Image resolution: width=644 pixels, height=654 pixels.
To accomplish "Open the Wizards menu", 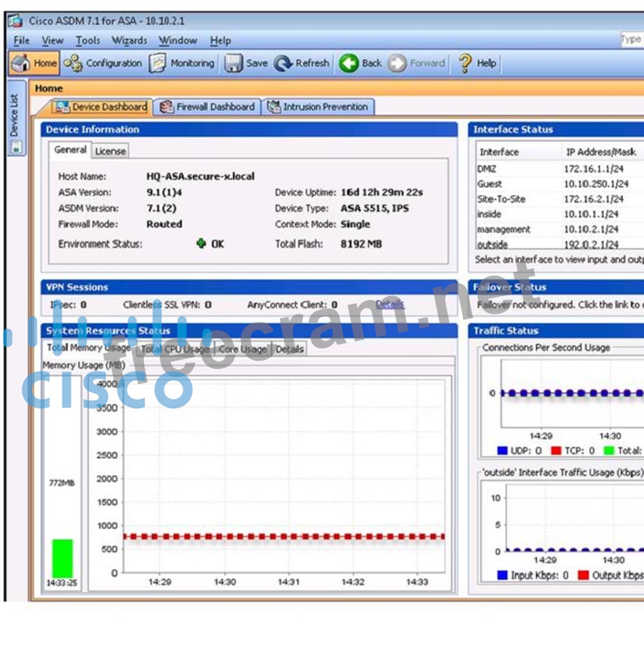I will tap(129, 41).
